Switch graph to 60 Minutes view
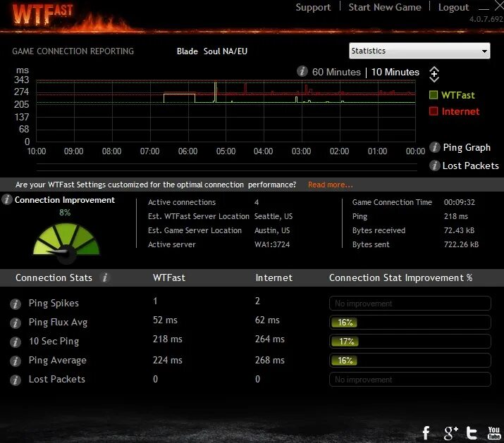 (336, 72)
